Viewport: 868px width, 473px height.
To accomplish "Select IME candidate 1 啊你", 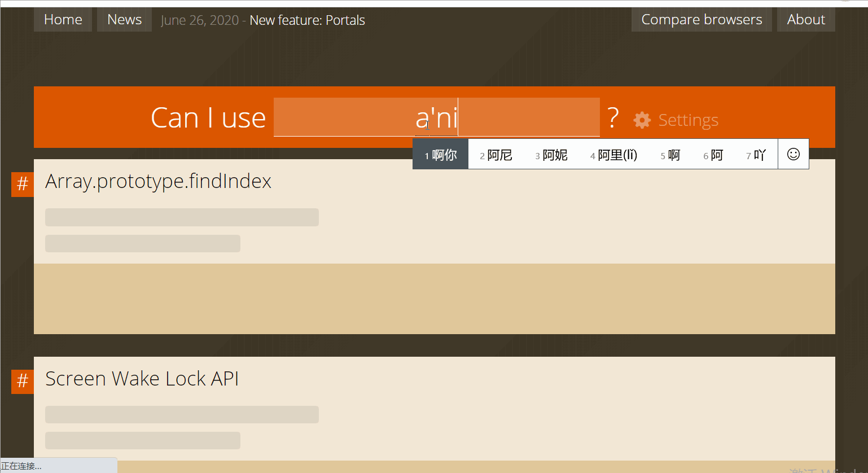I will click(441, 155).
